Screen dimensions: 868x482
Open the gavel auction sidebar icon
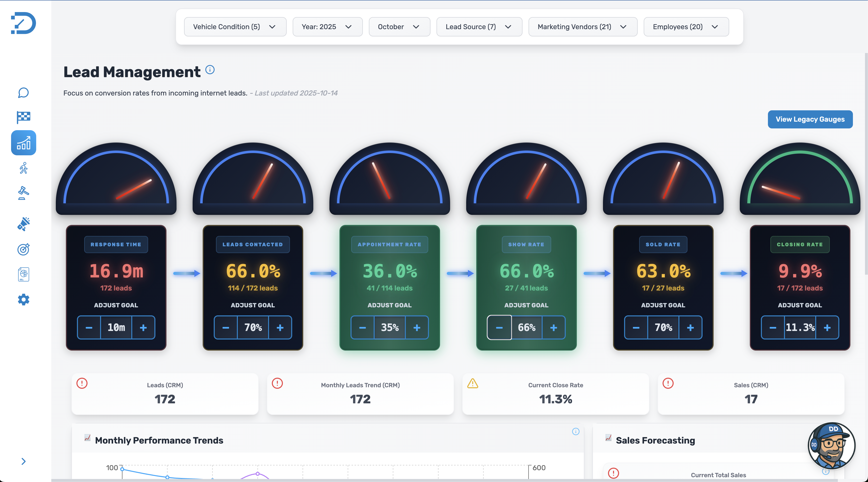(x=23, y=193)
